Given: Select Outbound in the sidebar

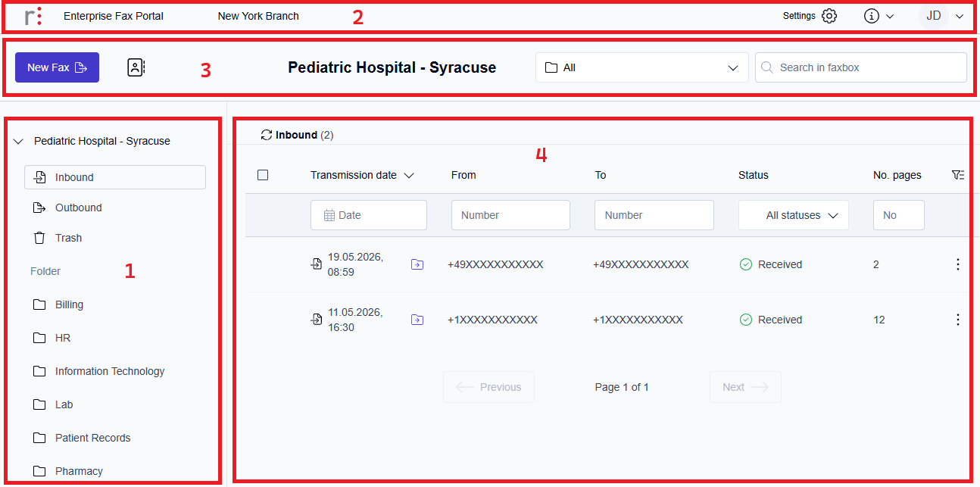Looking at the screenshot, I should coord(78,208).
